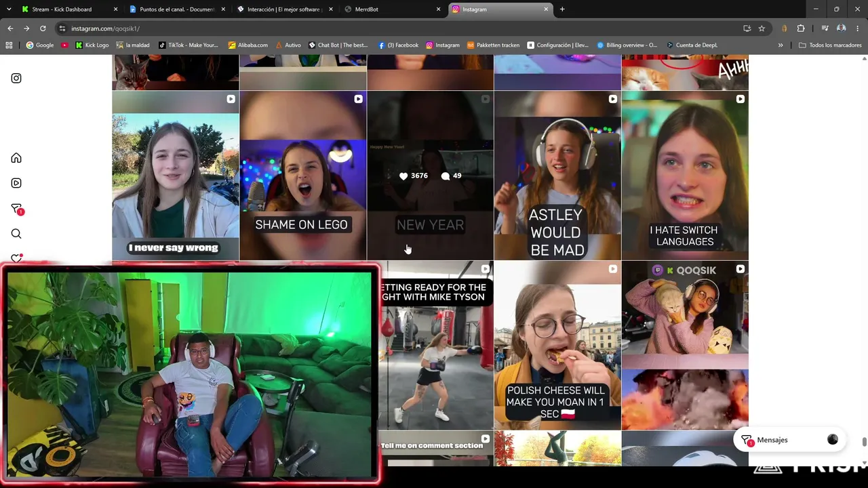Screen dimensions: 868x488
Task: Show more bookmarks with the overflow chevron
Action: coord(781,45)
